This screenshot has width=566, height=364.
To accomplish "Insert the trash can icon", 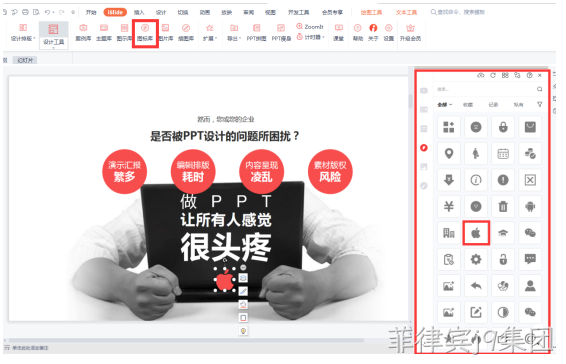I will click(503, 207).
